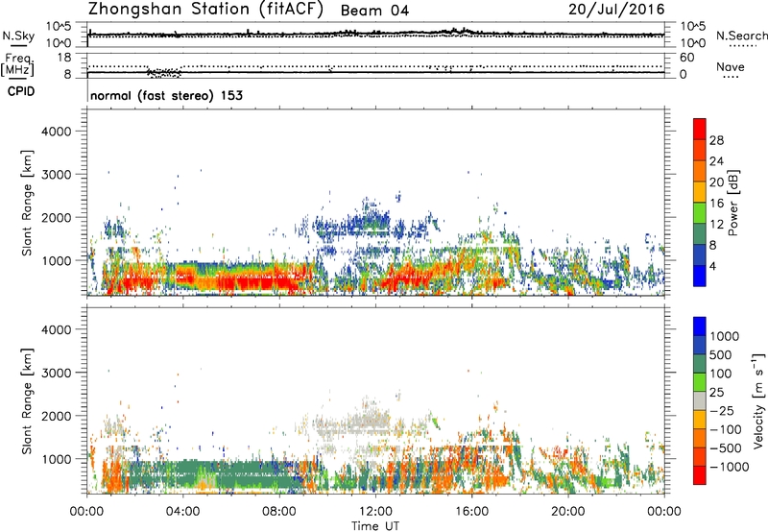Screen dimensions: 768x532
Task: Click the "Time UT" axis title
Action: point(375,526)
